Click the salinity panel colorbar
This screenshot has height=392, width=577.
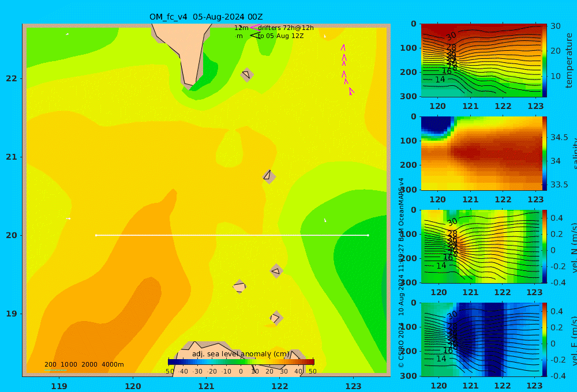point(545,153)
